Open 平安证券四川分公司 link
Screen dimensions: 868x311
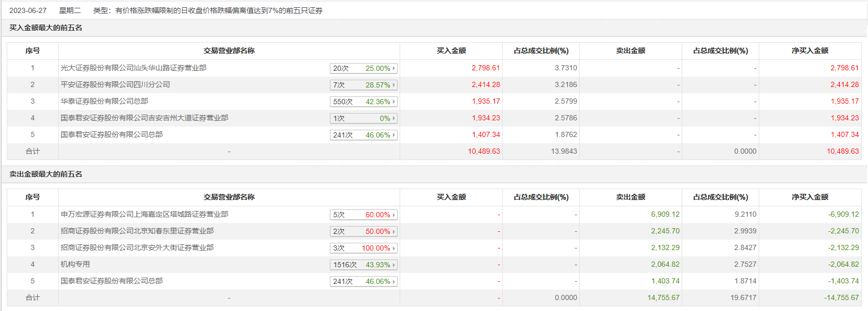(x=115, y=84)
